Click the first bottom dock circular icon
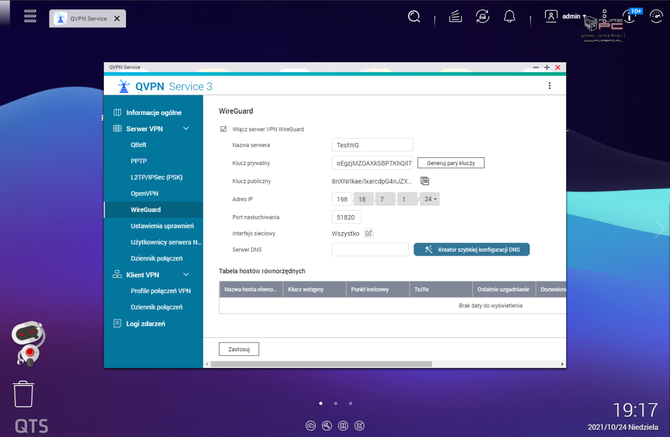This screenshot has height=437, width=670. tap(311, 425)
